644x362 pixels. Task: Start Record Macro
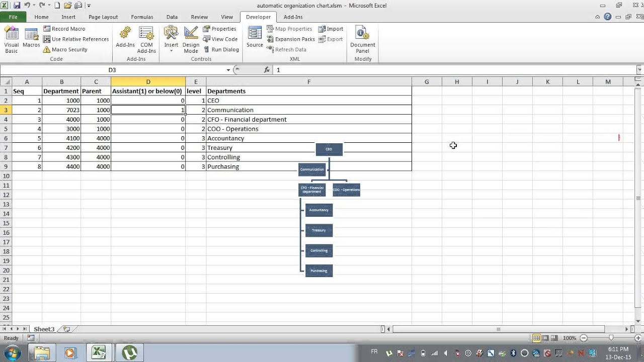coord(64,29)
